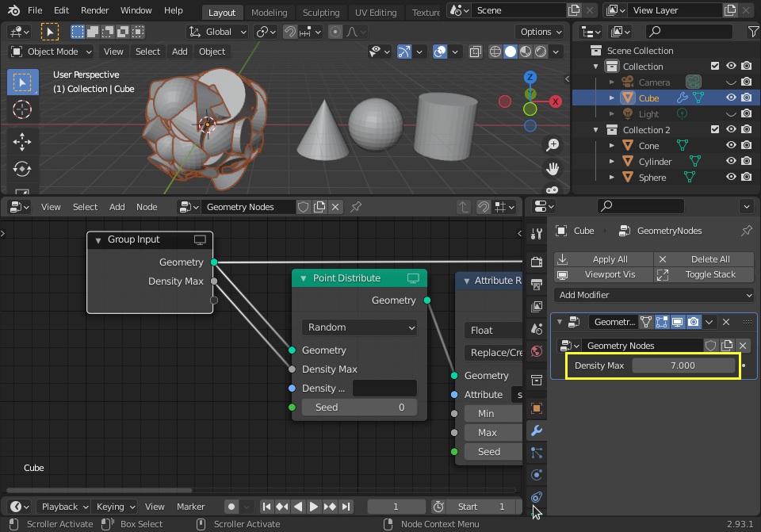Click the Density Max value slider
The width and height of the screenshot is (761, 532).
[683, 366]
